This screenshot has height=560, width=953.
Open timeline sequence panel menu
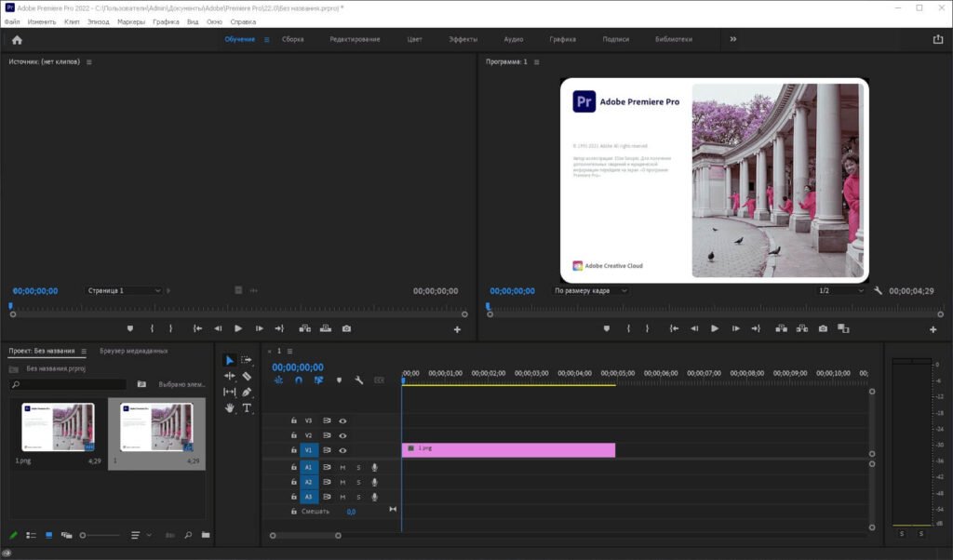[x=289, y=351]
